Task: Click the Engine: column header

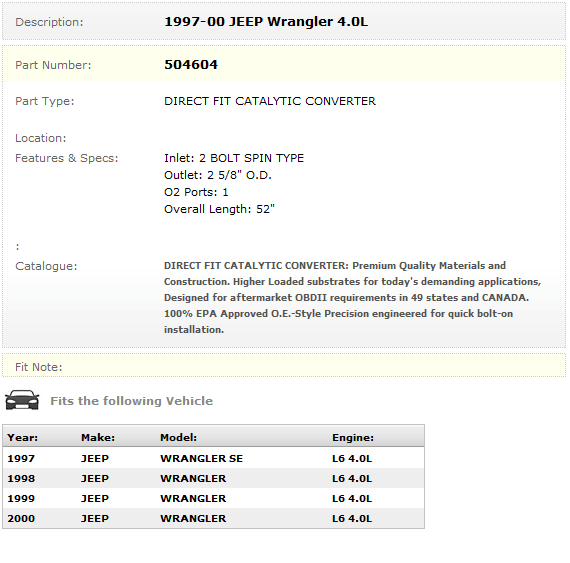Action: 353,437
